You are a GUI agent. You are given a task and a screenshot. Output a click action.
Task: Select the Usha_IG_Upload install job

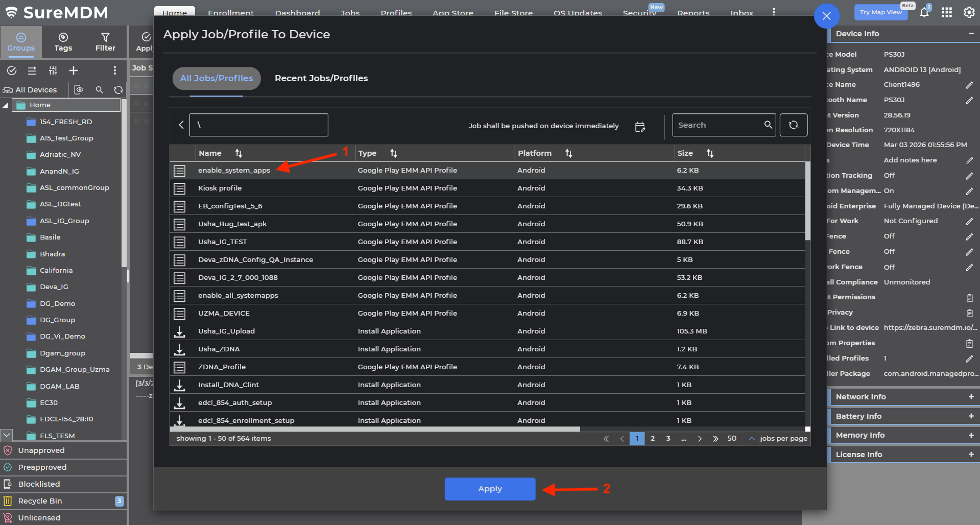[x=226, y=331]
